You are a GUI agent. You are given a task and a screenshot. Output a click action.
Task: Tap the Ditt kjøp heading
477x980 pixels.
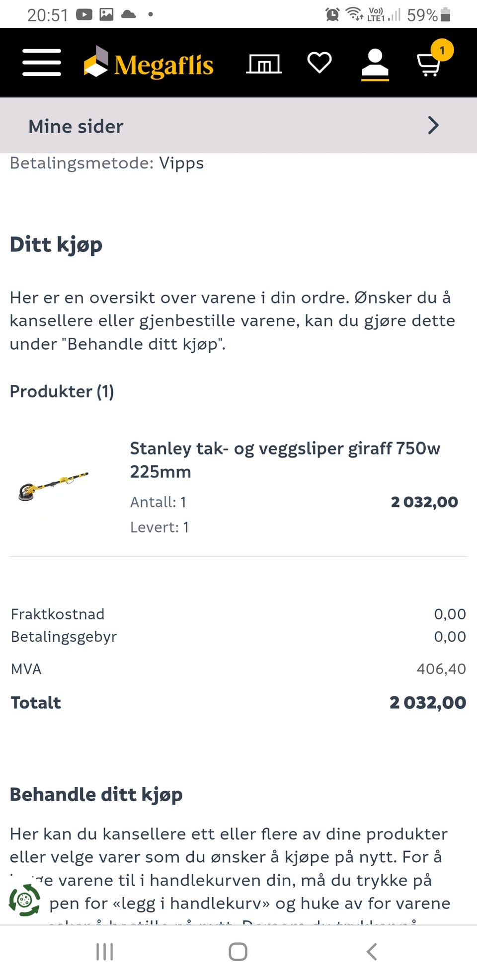coord(56,245)
